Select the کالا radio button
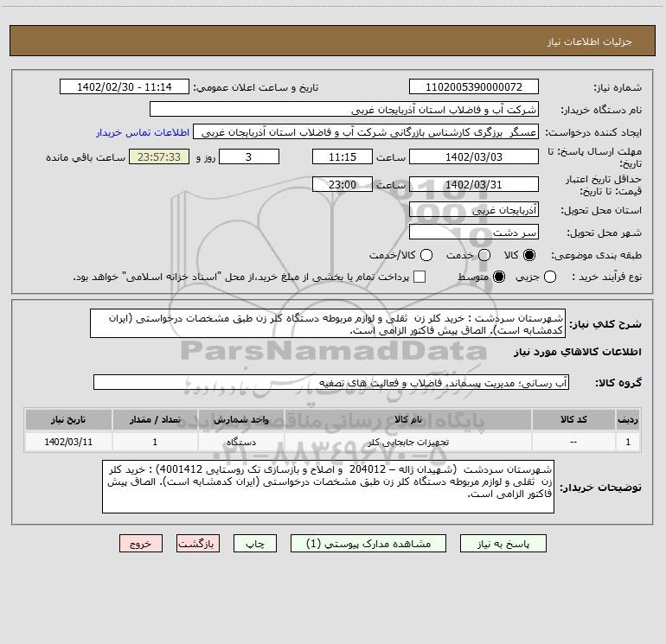 coord(529,255)
